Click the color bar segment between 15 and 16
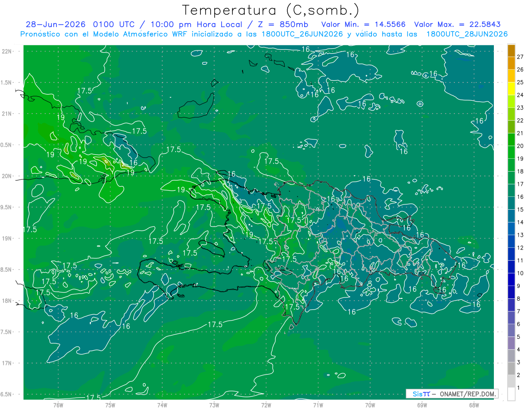532x411 pixels. click(x=511, y=203)
